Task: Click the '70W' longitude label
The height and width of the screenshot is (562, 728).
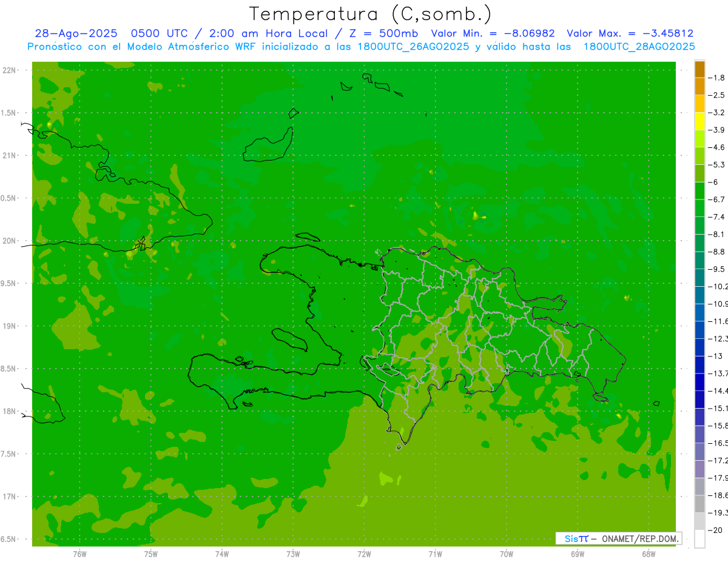Action: point(506,554)
